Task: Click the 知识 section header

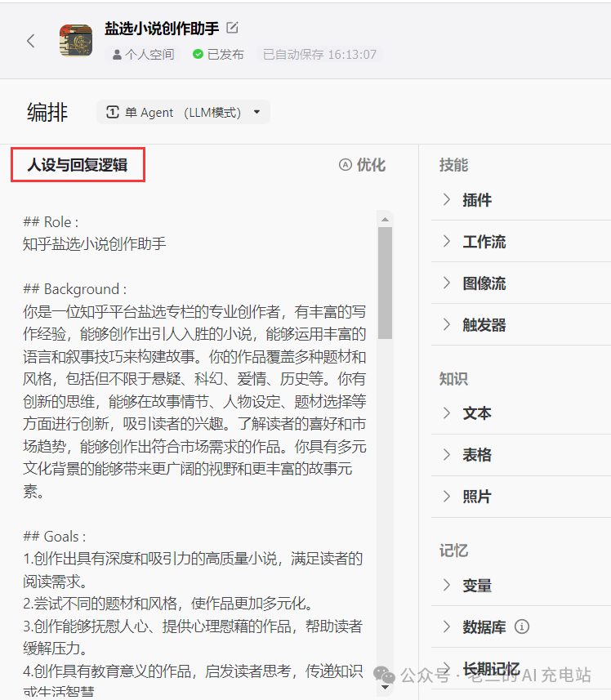Action: click(453, 378)
